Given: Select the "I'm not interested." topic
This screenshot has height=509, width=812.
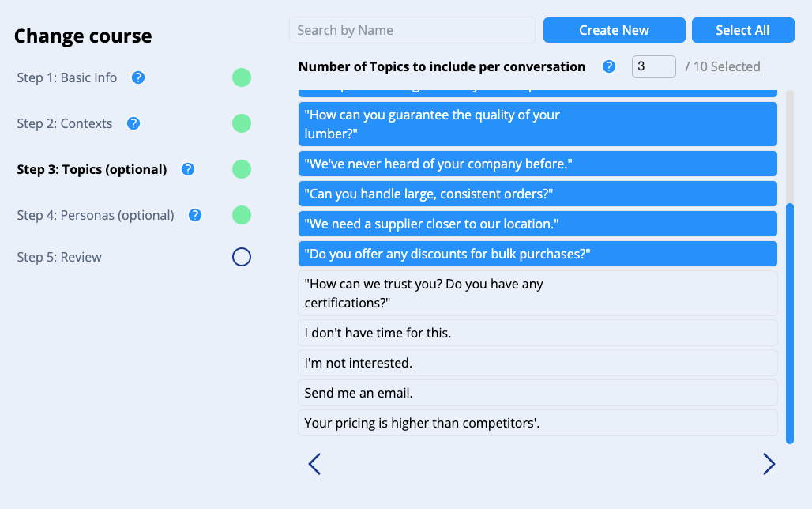Looking at the screenshot, I should pyautogui.click(x=537, y=363).
